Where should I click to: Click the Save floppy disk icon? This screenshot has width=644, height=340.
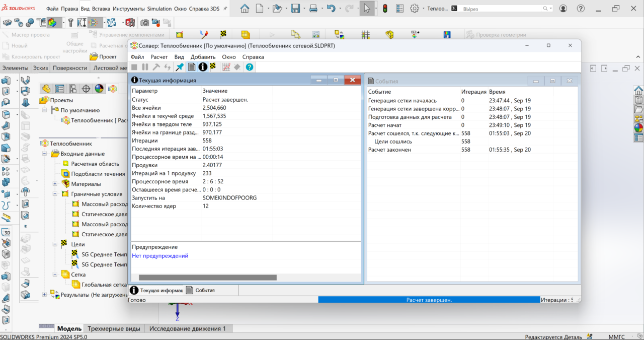(295, 8)
